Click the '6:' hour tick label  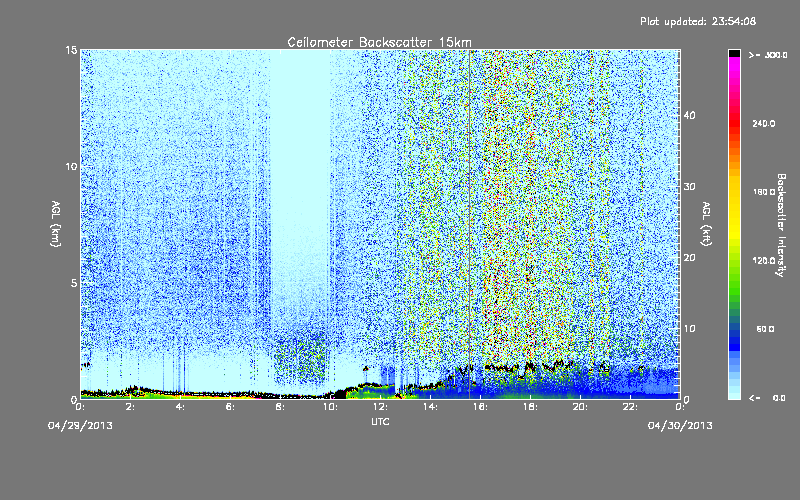click(231, 407)
